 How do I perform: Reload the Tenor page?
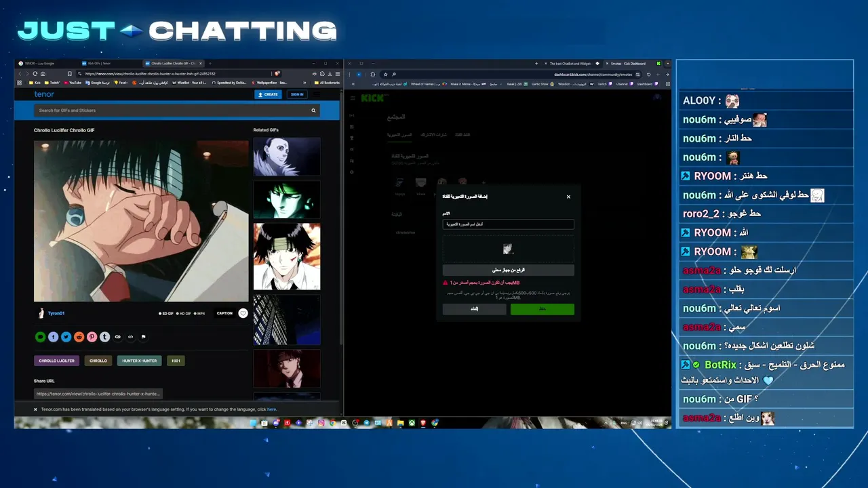click(35, 73)
